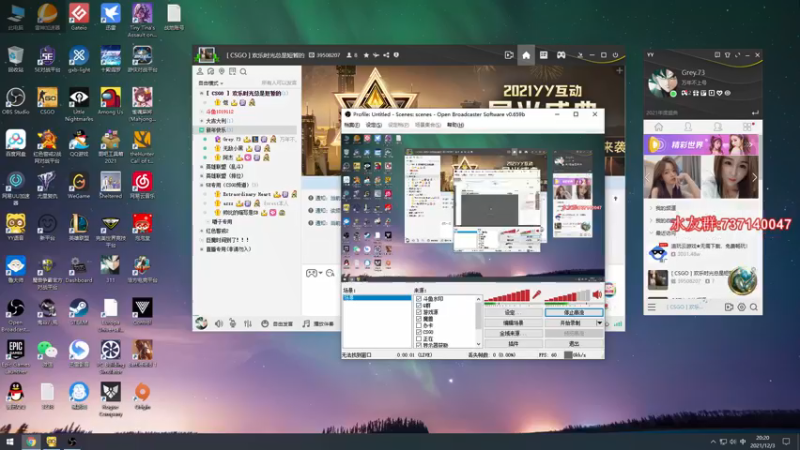Open the template list icon beside the home icon

543,55
